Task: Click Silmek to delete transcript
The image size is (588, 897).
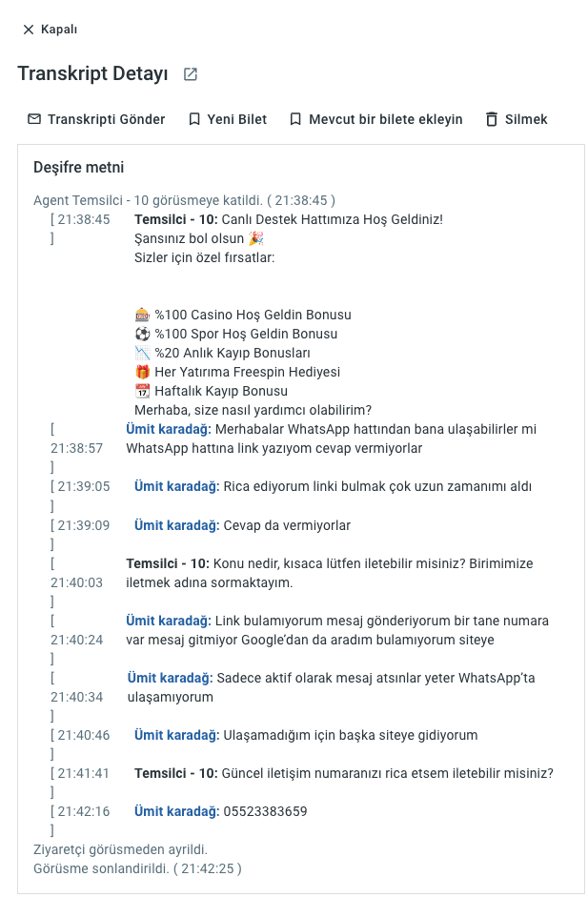Action: [526, 119]
